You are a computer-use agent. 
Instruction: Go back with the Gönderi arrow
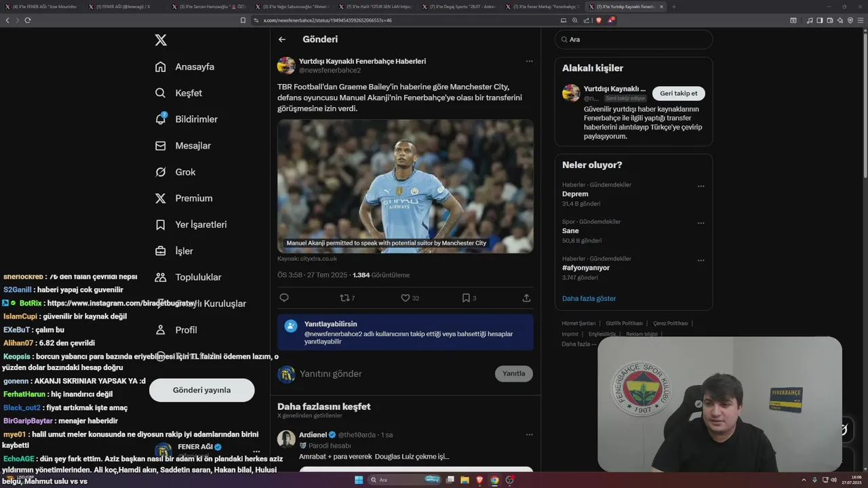tap(282, 39)
